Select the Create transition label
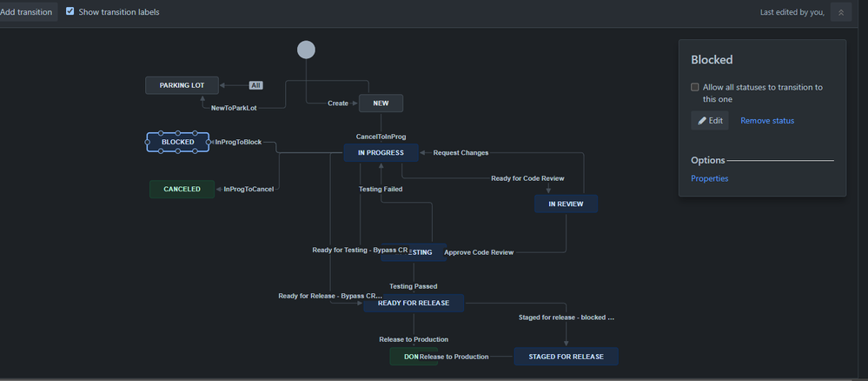The height and width of the screenshot is (381, 868). pyautogui.click(x=338, y=104)
